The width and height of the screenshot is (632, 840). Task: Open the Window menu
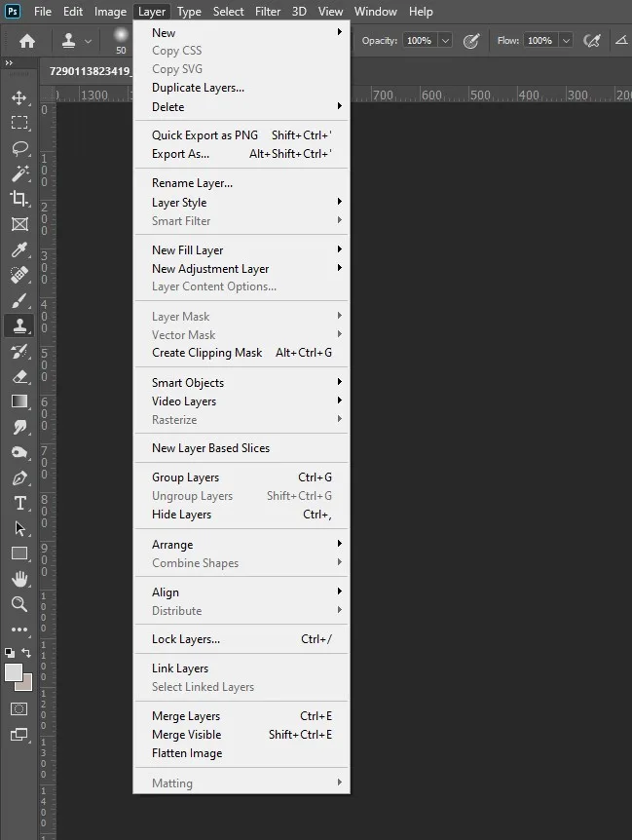pyautogui.click(x=376, y=12)
